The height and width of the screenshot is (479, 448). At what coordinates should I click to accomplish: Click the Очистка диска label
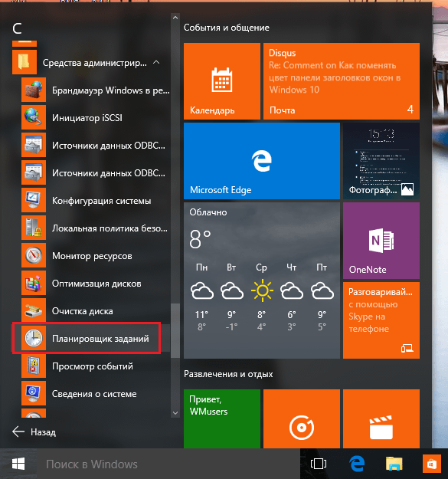[83, 311]
